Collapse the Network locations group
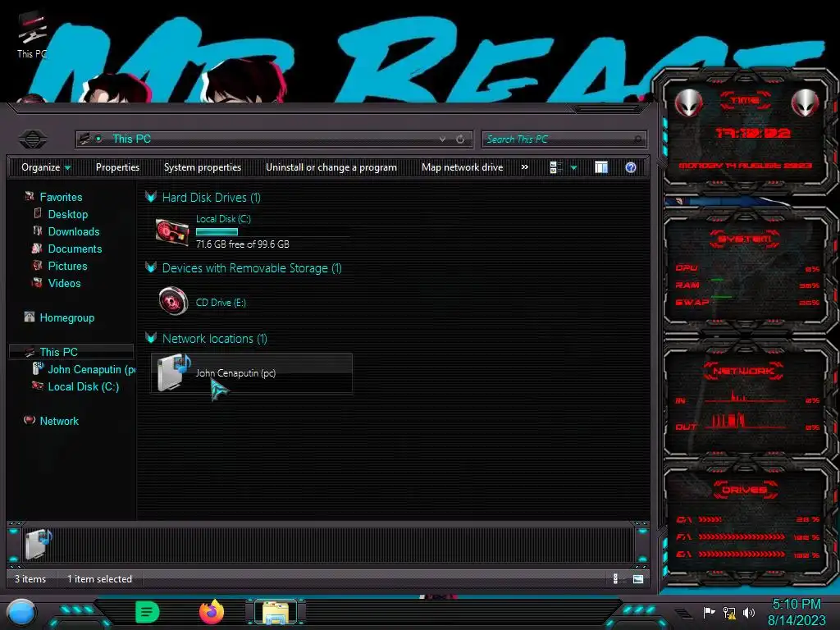 (x=151, y=338)
